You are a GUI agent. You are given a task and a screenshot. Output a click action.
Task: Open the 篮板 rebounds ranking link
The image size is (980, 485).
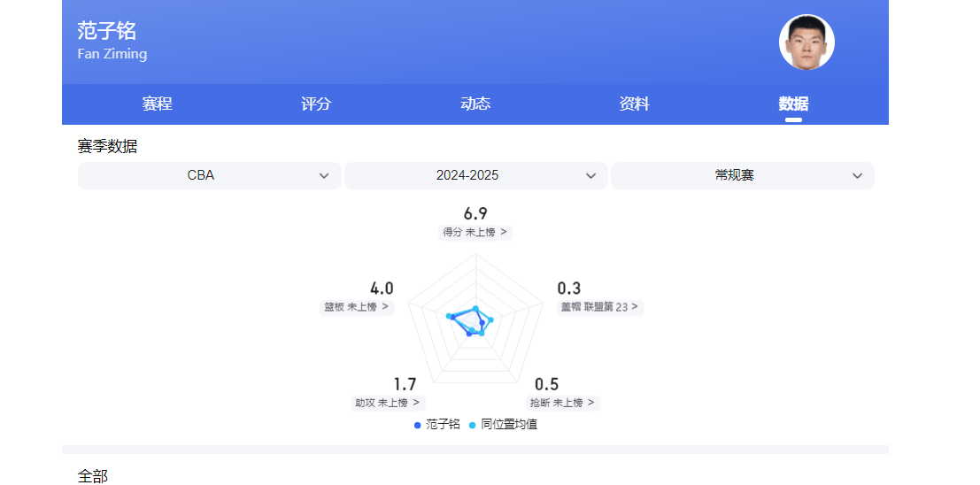[357, 307]
